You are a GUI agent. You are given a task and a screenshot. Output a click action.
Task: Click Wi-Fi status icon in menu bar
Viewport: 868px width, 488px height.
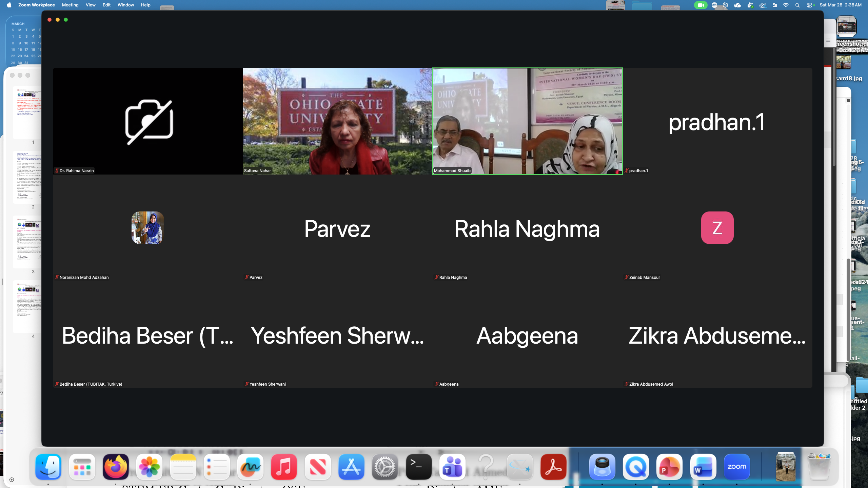(x=786, y=5)
